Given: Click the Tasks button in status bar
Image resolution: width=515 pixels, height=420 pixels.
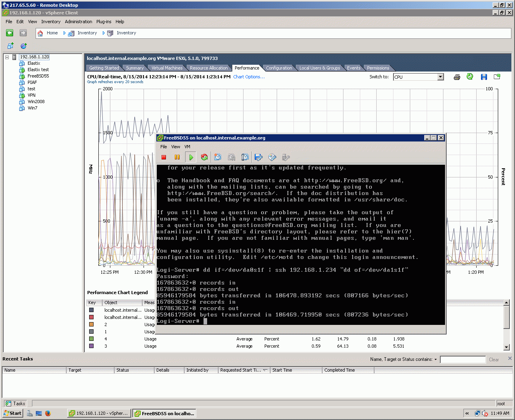Looking at the screenshot, I should [x=15, y=404].
